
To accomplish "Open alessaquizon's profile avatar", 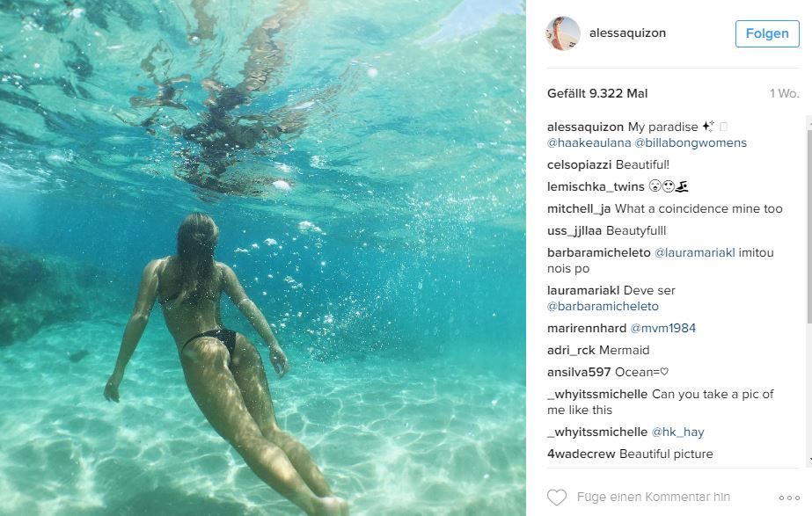I will tap(563, 33).
